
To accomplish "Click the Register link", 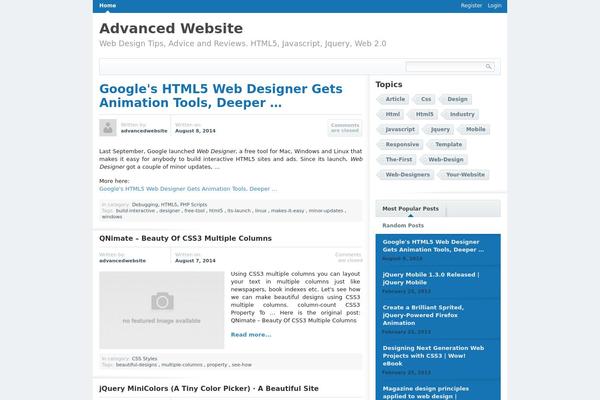I will 471,5.
